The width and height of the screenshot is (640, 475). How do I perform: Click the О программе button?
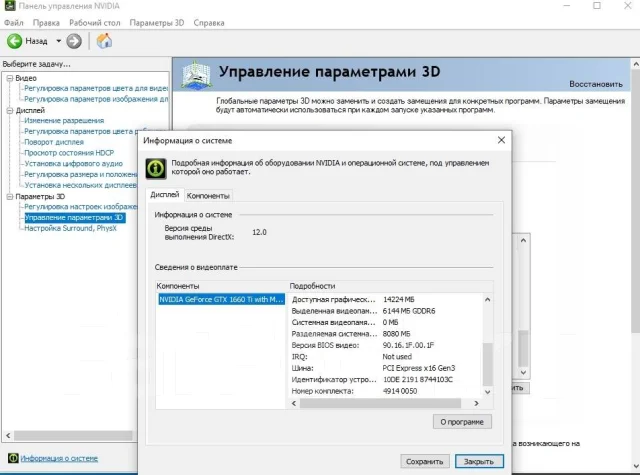(462, 422)
